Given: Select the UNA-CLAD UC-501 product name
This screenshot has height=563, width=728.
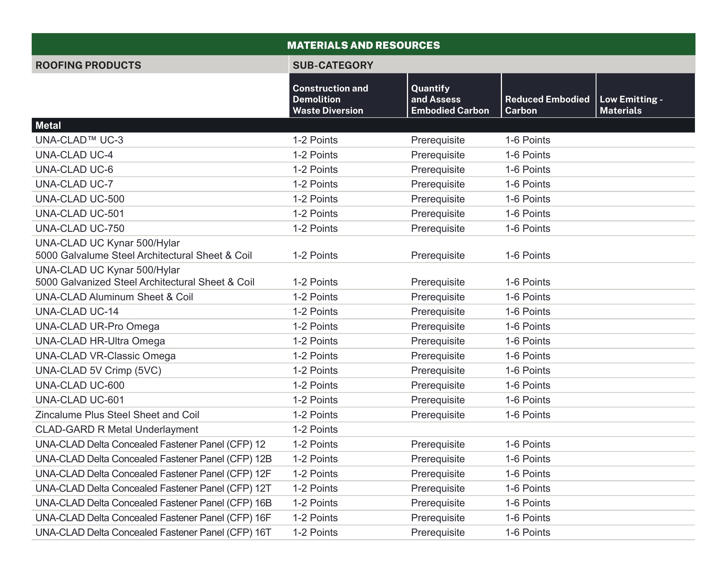Looking at the screenshot, I should (80, 214).
